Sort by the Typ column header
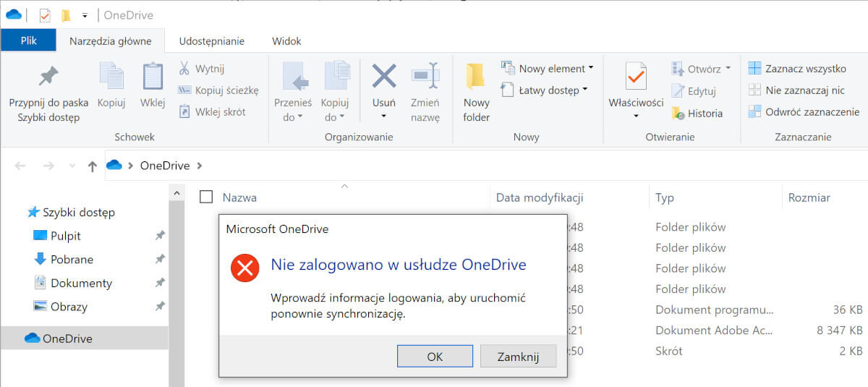 pyautogui.click(x=664, y=197)
